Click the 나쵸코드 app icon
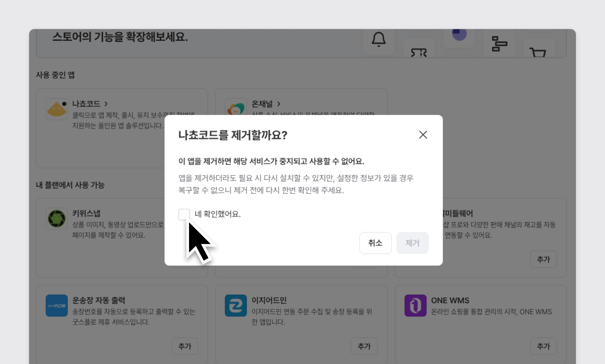Screen dimensions: 605x364 pos(57,109)
